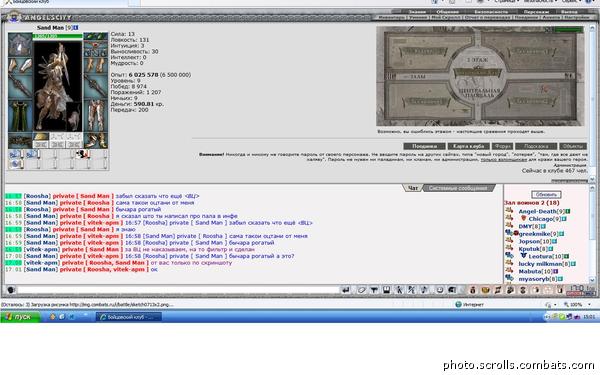600x375 pixels.
Task: Click the player name Chicago[9]
Action: [544, 219]
